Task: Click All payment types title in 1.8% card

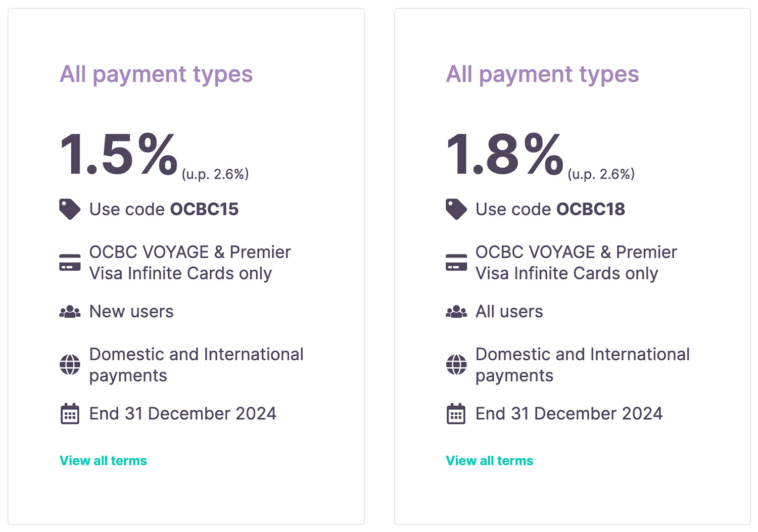Action: [x=542, y=74]
